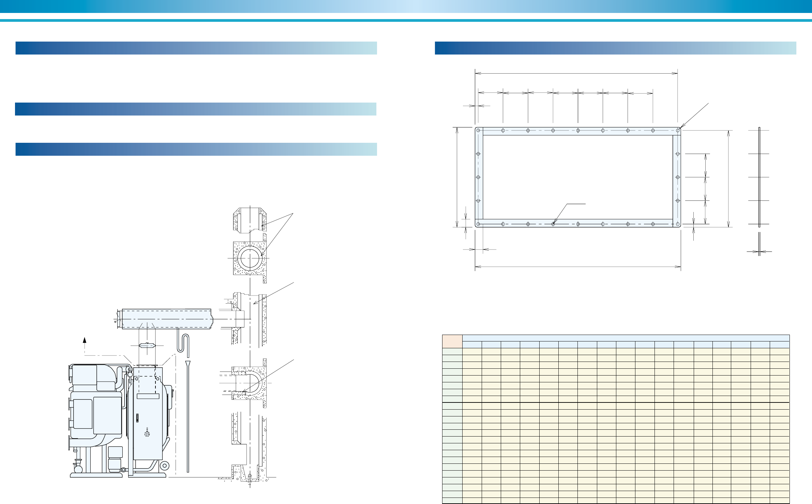The image size is (812, 504).
Task: Click the empty opening inside the flange frame
Action: 578,177
